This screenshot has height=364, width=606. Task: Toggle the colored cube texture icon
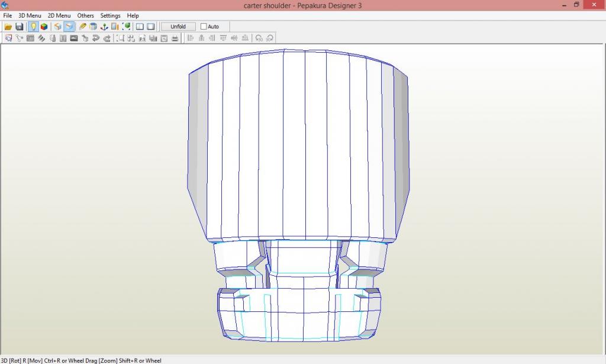(x=44, y=27)
